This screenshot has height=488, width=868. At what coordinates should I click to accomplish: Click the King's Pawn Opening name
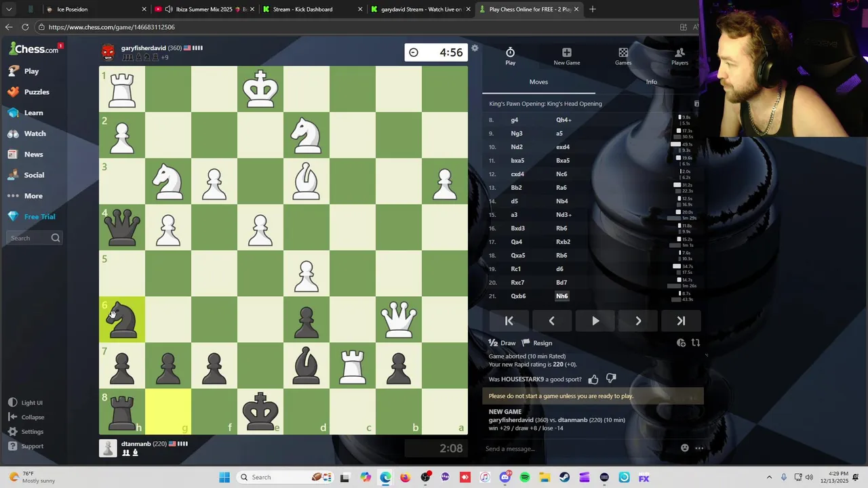click(x=545, y=104)
